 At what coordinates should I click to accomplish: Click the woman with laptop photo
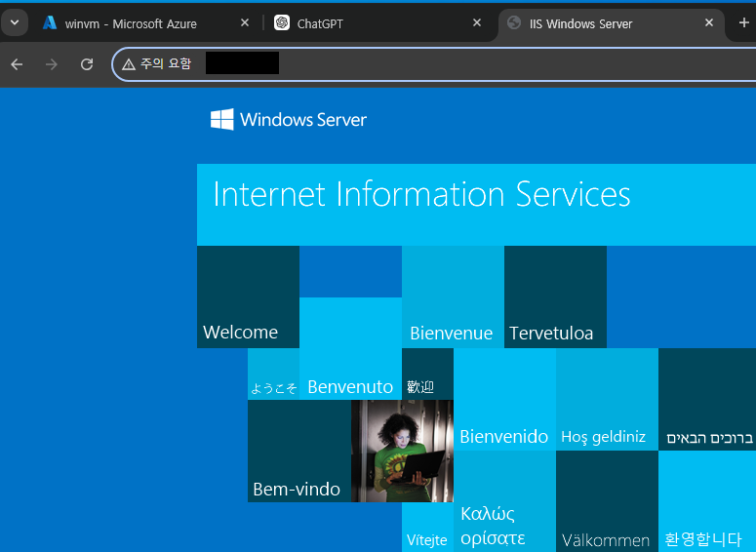(x=402, y=451)
